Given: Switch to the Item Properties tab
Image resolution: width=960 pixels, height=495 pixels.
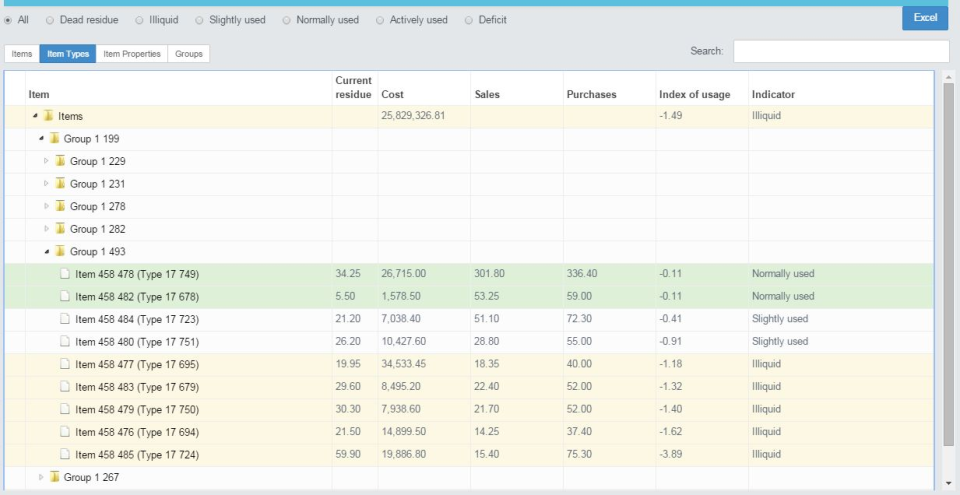Looking at the screenshot, I should click(x=131, y=54).
